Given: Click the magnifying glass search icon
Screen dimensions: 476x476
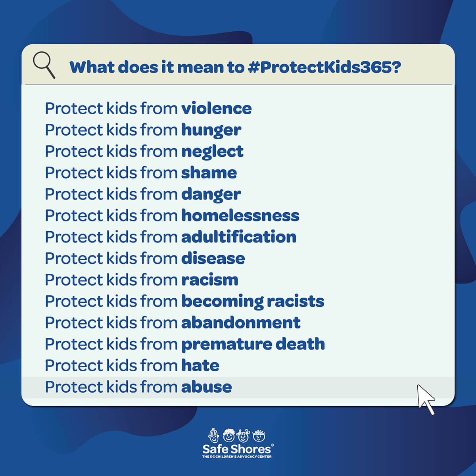Looking at the screenshot, I should click(44, 65).
